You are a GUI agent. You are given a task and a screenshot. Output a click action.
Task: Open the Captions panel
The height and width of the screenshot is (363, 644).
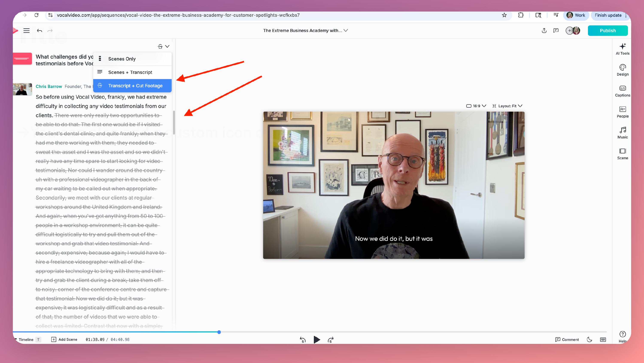[x=623, y=91]
